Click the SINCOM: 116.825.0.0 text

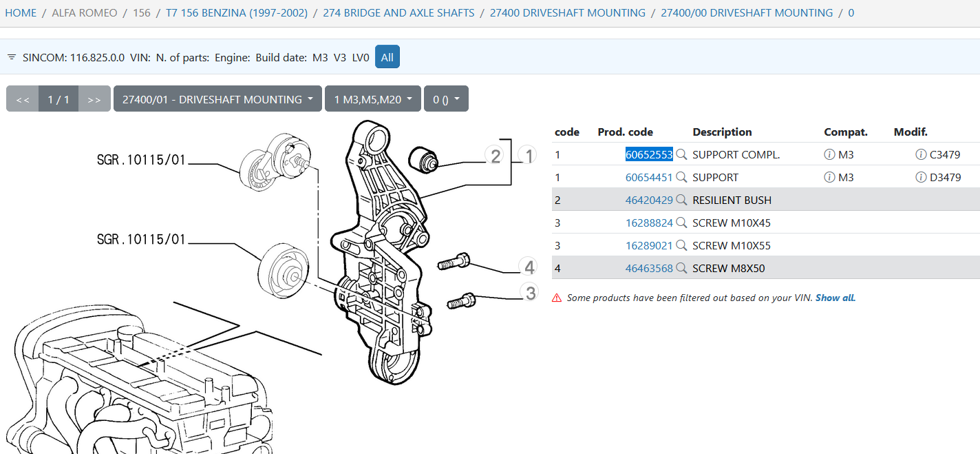[74, 57]
